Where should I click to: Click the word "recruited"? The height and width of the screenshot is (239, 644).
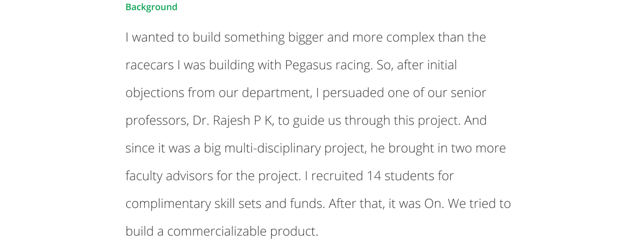(x=337, y=176)
